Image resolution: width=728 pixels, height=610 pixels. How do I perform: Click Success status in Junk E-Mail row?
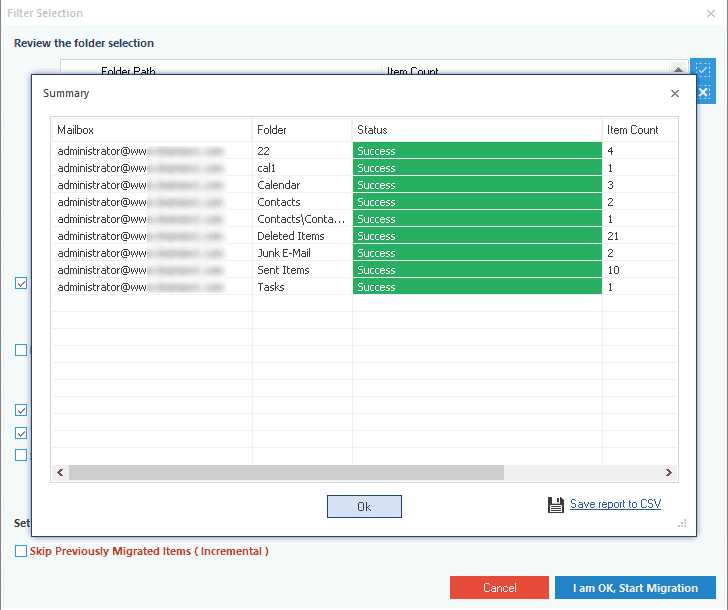click(x=477, y=253)
